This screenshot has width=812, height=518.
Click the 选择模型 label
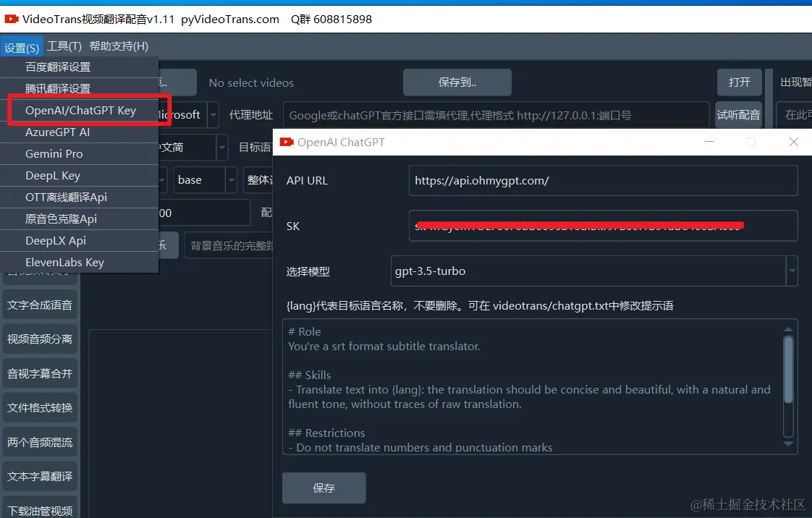(308, 272)
